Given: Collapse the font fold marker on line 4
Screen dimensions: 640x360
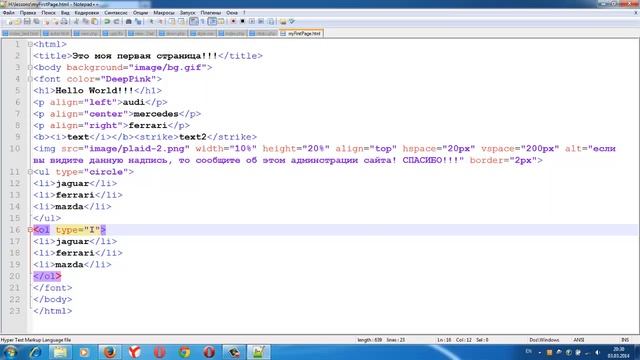Looking at the screenshot, I should 30,79.
